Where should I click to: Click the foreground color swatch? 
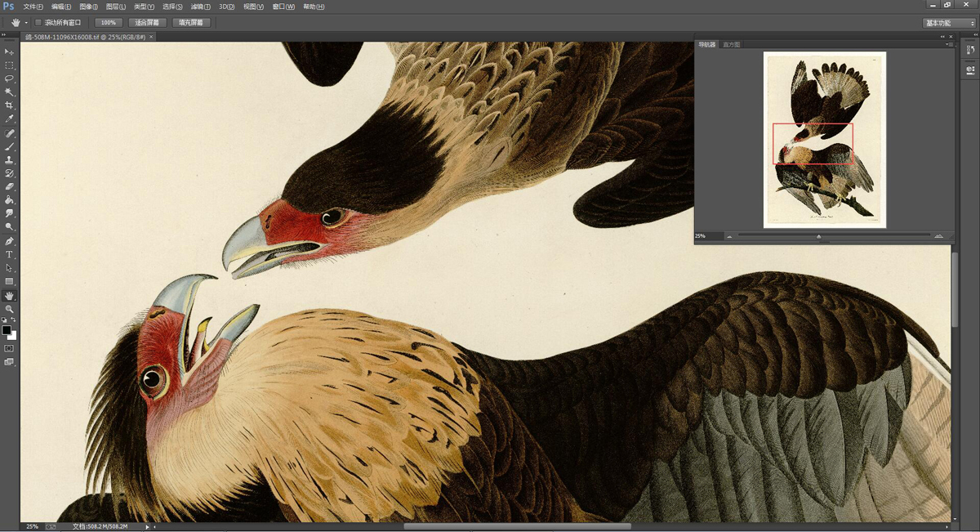click(7, 330)
